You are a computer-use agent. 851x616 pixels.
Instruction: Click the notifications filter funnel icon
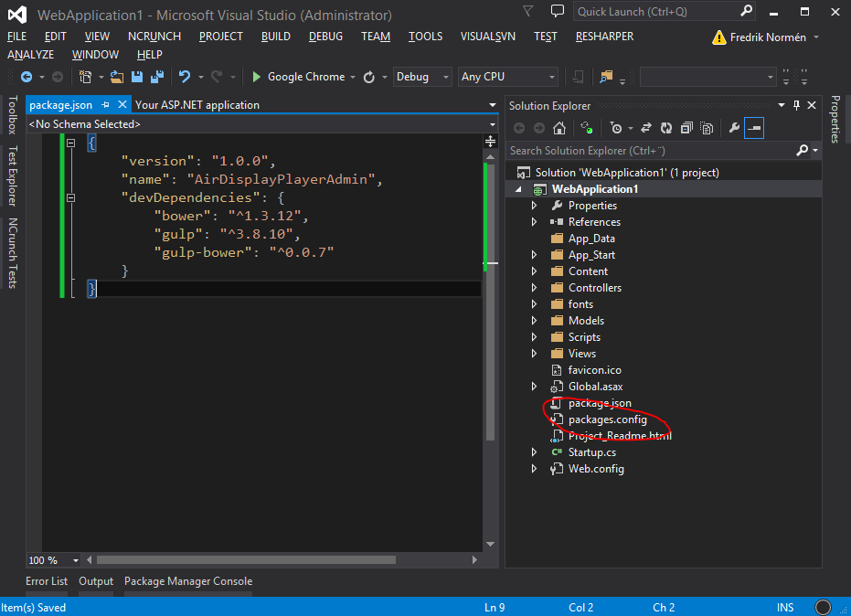click(x=527, y=11)
